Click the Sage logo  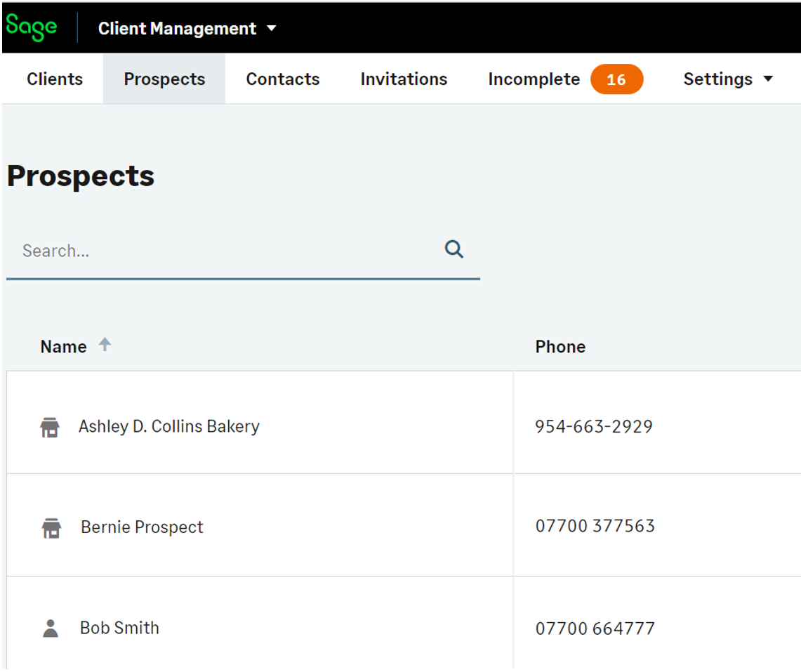[x=32, y=27]
